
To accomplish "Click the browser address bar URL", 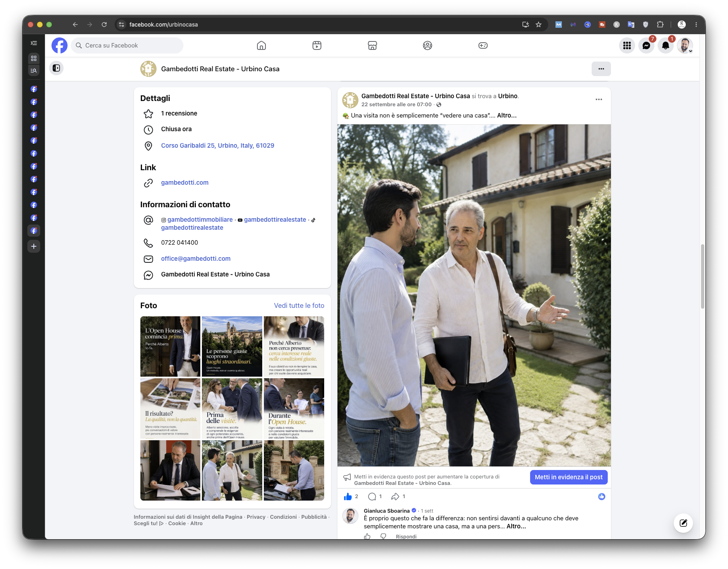I will [164, 25].
